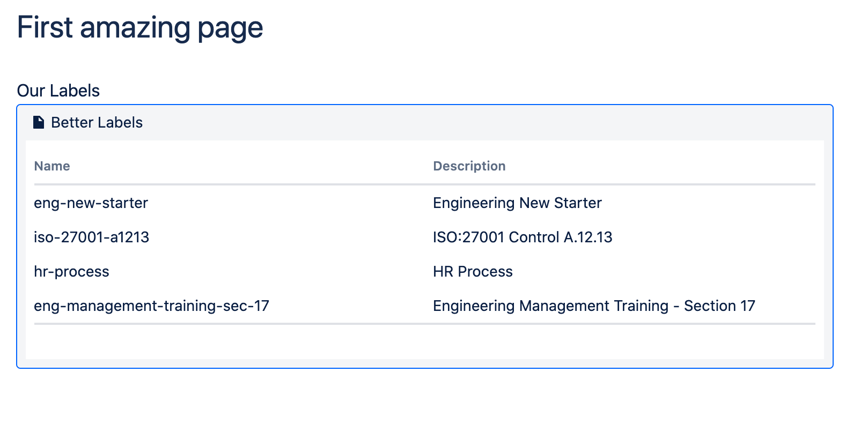This screenshot has height=431, width=868.
Task: Click the Our Labels paragraph text
Action: pyautogui.click(x=58, y=91)
